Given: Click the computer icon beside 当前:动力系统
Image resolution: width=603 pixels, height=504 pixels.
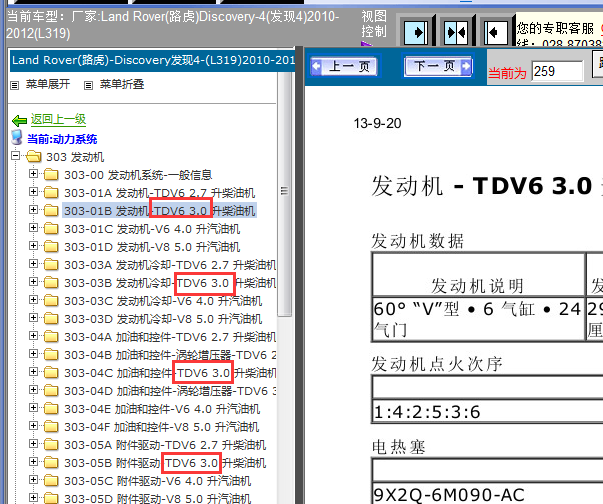Looking at the screenshot, I should (x=17, y=138).
